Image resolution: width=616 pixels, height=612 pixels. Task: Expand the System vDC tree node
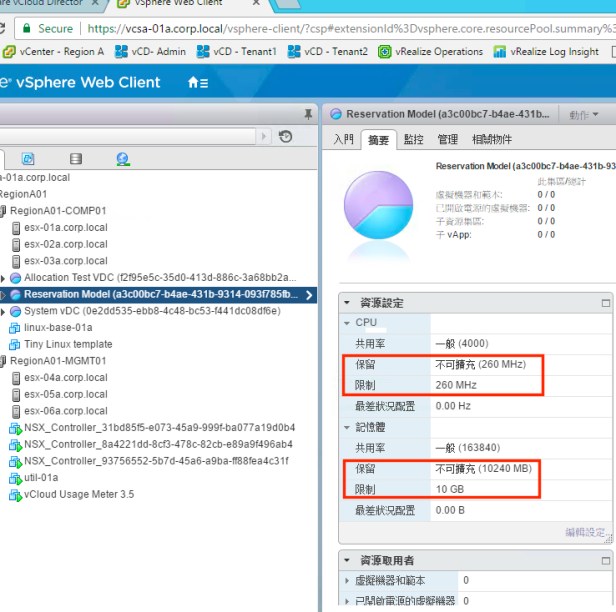click(4, 311)
